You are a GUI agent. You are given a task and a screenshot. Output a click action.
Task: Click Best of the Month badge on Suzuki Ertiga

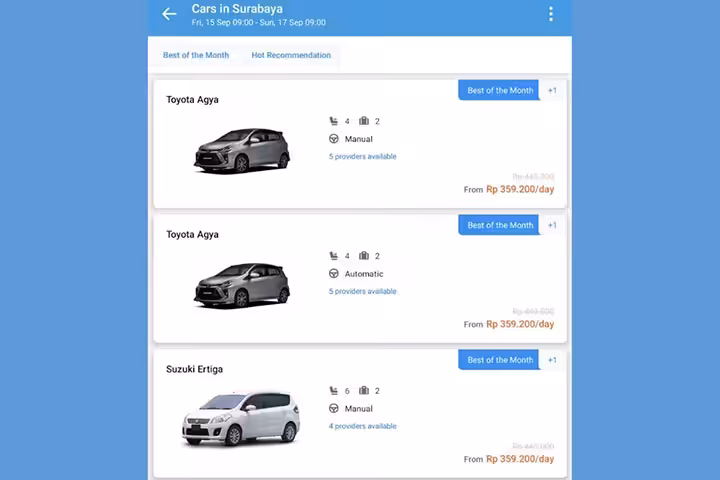pos(499,360)
